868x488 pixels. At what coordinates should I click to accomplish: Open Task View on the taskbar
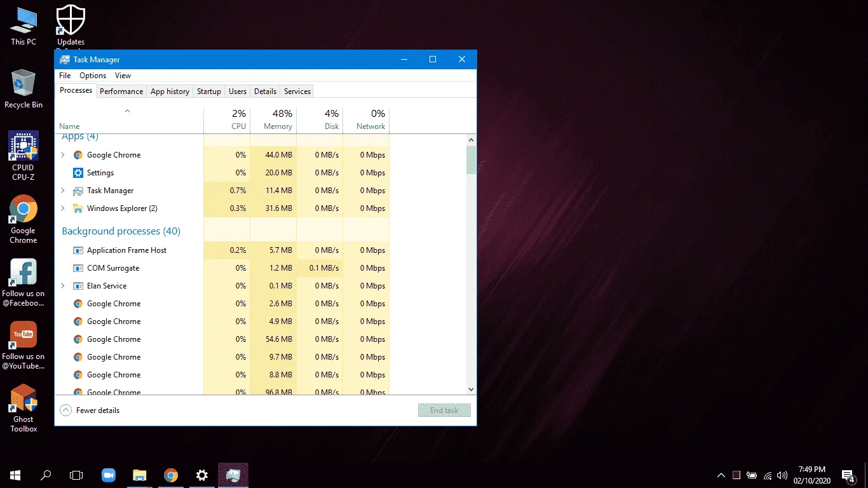point(76,475)
